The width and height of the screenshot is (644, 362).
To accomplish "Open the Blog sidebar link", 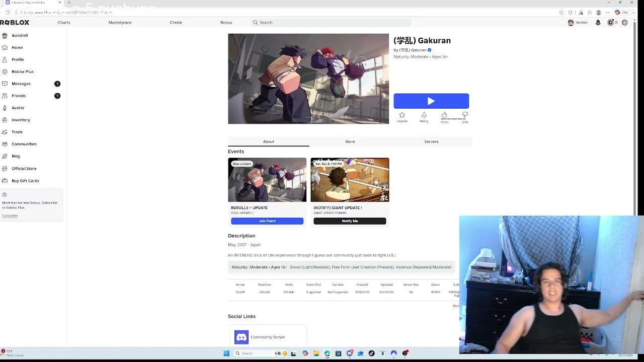I will coord(16,156).
